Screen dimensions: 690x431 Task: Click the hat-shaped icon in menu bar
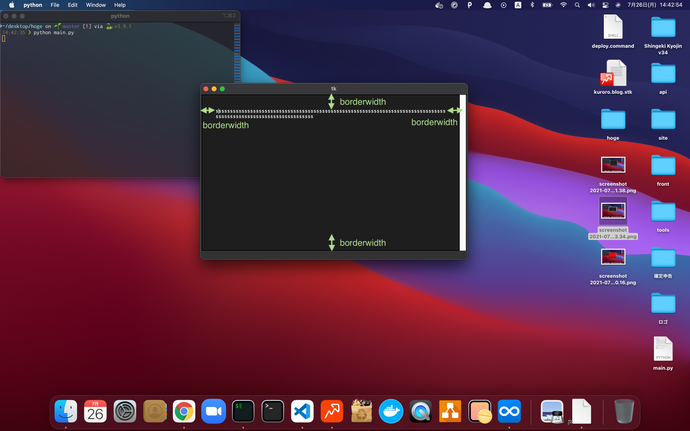487,5
